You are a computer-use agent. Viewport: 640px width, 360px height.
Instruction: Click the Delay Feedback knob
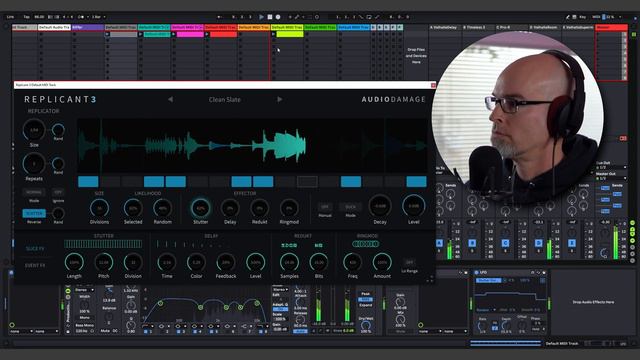pos(226,262)
